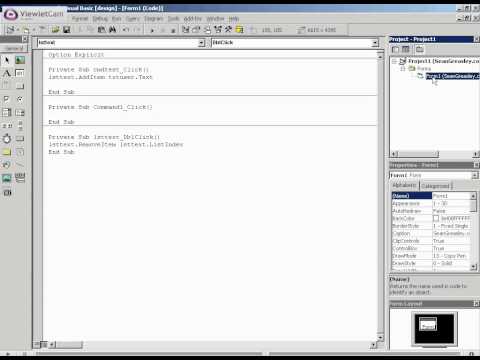
Task: Toggle Folders in the Project panel
Action: tap(420, 50)
